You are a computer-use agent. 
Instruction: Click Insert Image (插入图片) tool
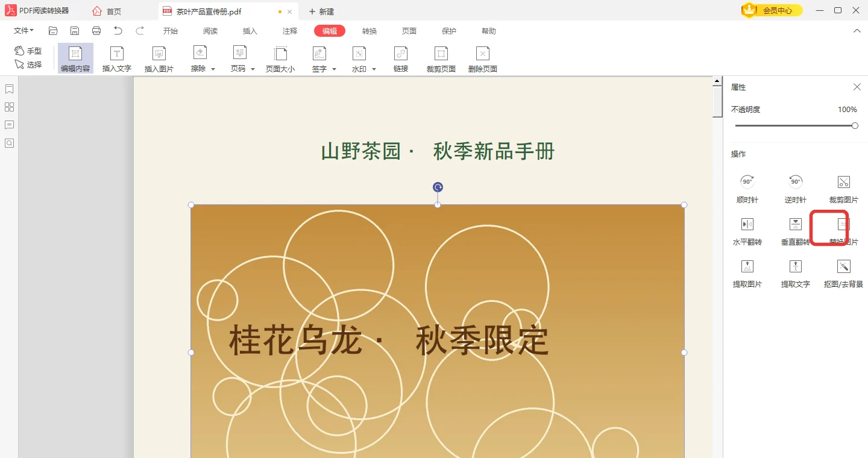pyautogui.click(x=159, y=58)
